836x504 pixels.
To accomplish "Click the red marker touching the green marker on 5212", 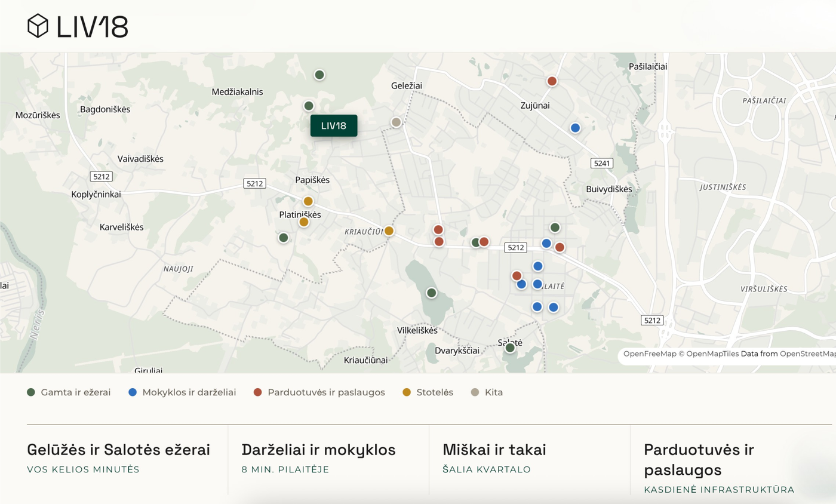I will 484,242.
